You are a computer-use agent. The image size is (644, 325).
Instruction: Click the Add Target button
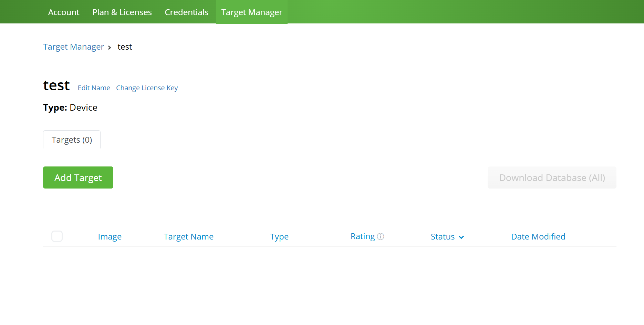(x=78, y=177)
